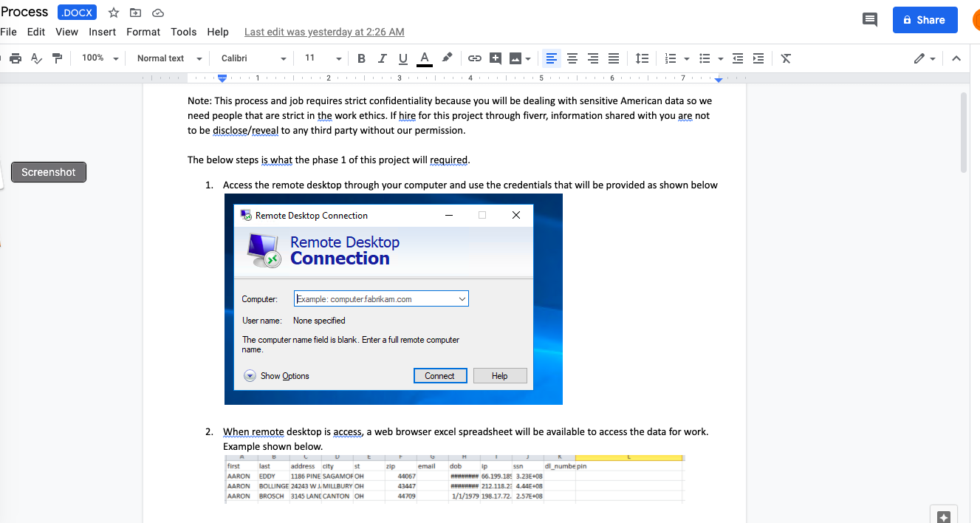This screenshot has width=980, height=523.
Task: Open the Format menu
Action: pos(143,32)
